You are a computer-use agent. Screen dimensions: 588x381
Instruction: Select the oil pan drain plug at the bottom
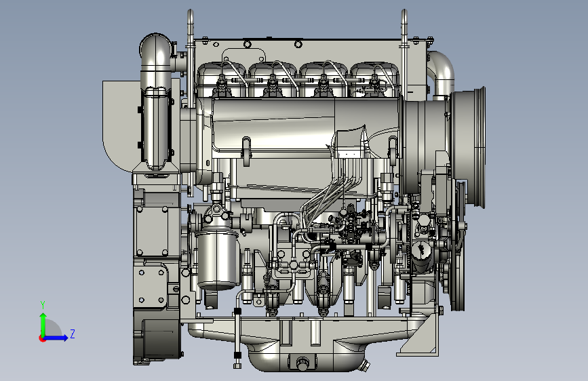click(302, 363)
